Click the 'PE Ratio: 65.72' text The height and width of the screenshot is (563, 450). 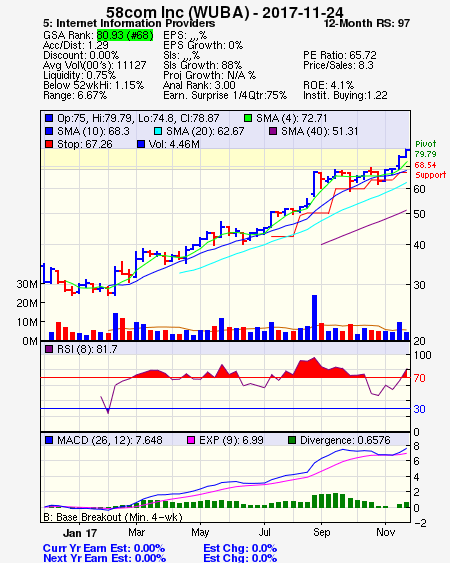pyautogui.click(x=340, y=55)
